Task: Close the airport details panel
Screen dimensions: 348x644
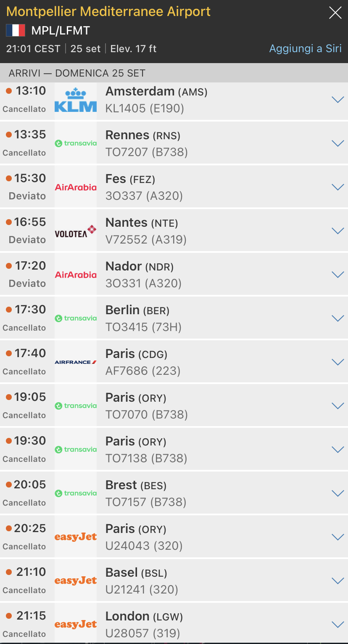Action: tap(335, 13)
